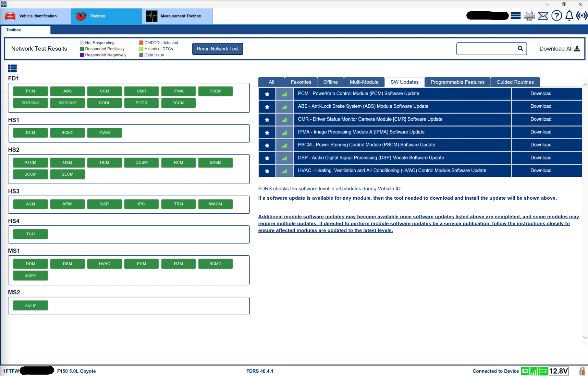Click the green signal strength status icon
This screenshot has height=376, width=588.
[534, 371]
